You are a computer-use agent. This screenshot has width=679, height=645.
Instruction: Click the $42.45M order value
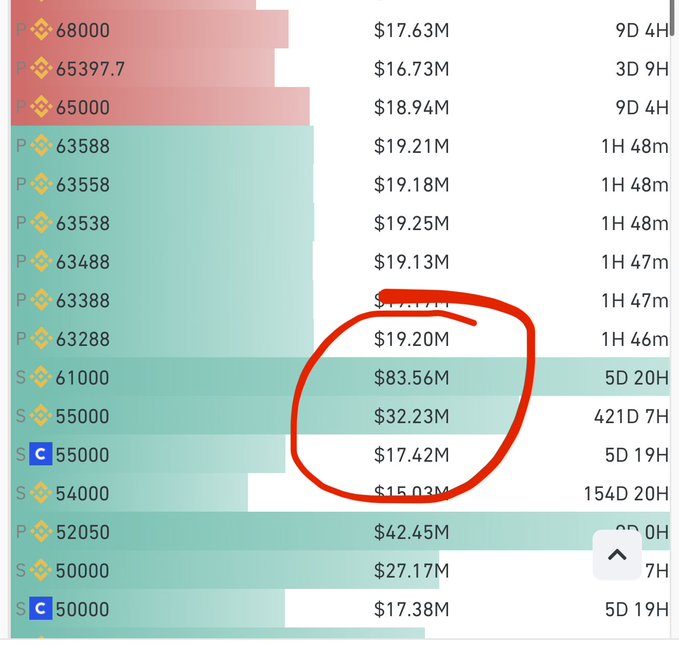[411, 532]
